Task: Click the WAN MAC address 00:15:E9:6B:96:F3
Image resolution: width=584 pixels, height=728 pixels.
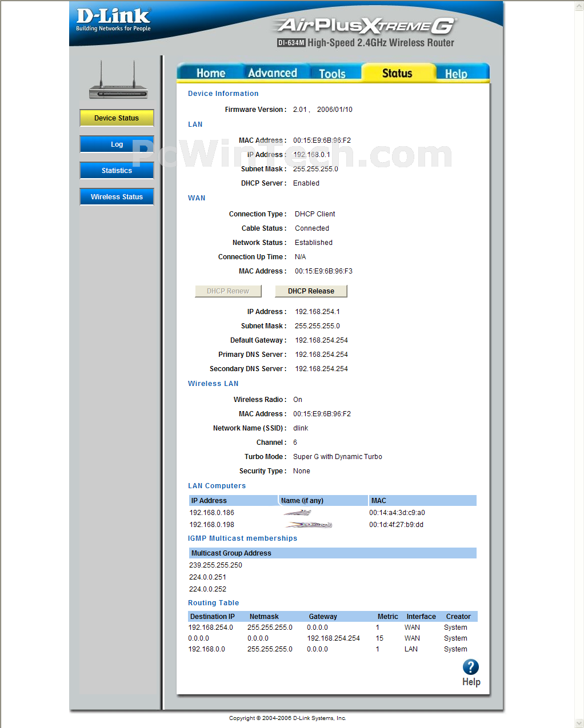Action: point(323,271)
